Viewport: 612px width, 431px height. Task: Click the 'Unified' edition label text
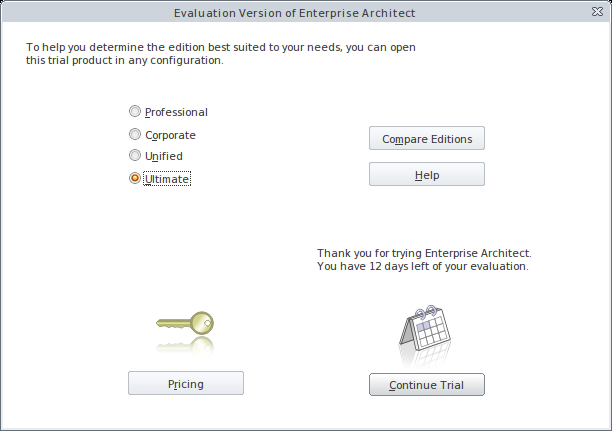[x=164, y=156]
